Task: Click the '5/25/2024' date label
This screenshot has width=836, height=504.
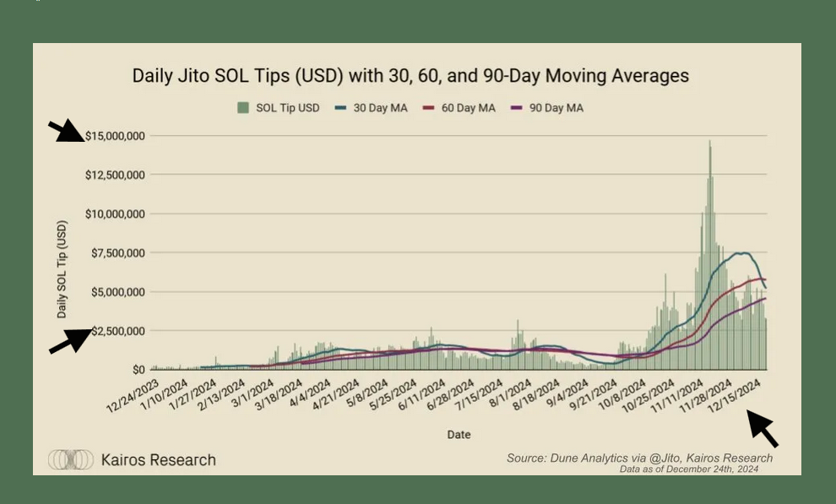Action: point(394,395)
